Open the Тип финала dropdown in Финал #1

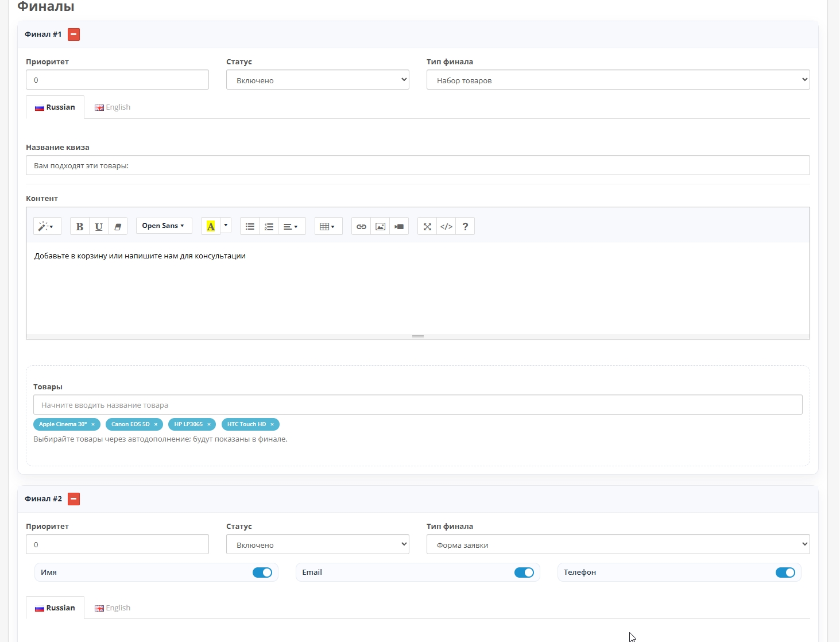[618, 80]
